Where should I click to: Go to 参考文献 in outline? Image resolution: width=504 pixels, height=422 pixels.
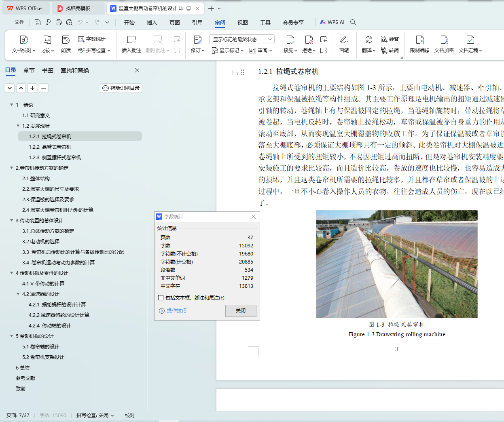(x=25, y=378)
